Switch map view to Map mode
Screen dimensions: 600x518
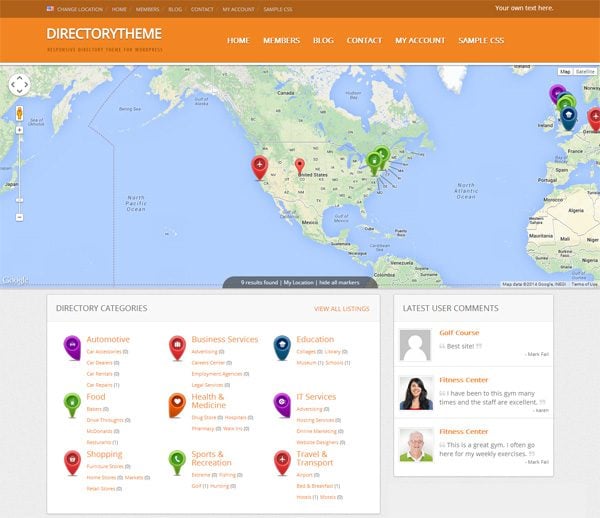tap(565, 72)
